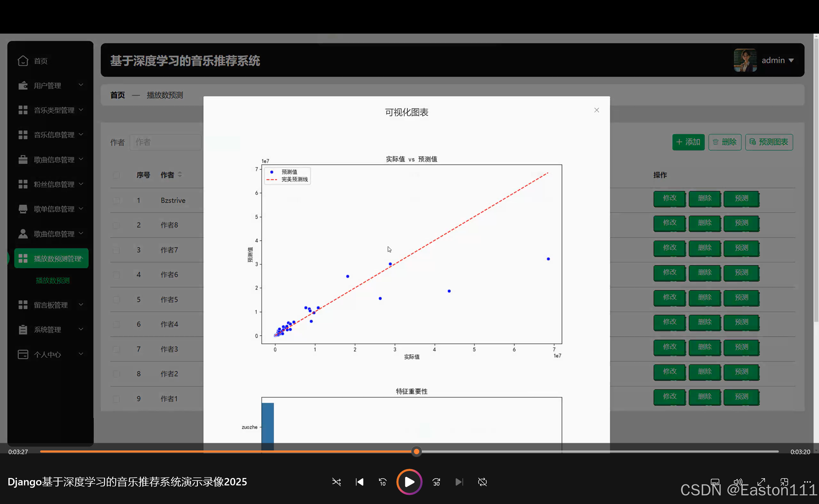The width and height of the screenshot is (819, 504).
Task: Click the shuffle playback icon
Action: 336,482
